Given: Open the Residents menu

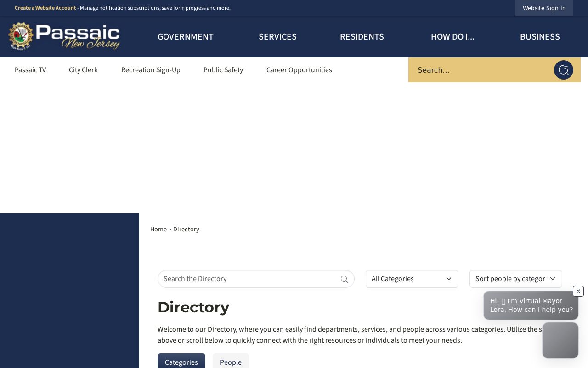Looking at the screenshot, I should (362, 37).
